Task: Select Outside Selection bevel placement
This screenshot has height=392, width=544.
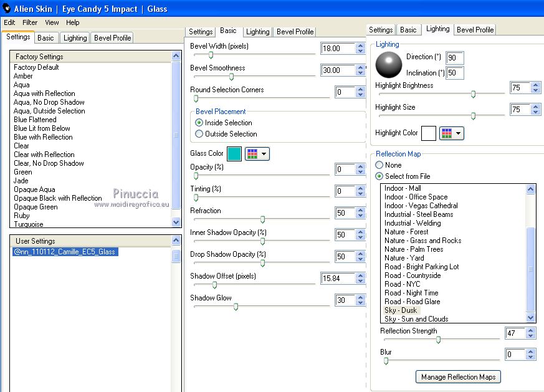Action: tap(199, 133)
